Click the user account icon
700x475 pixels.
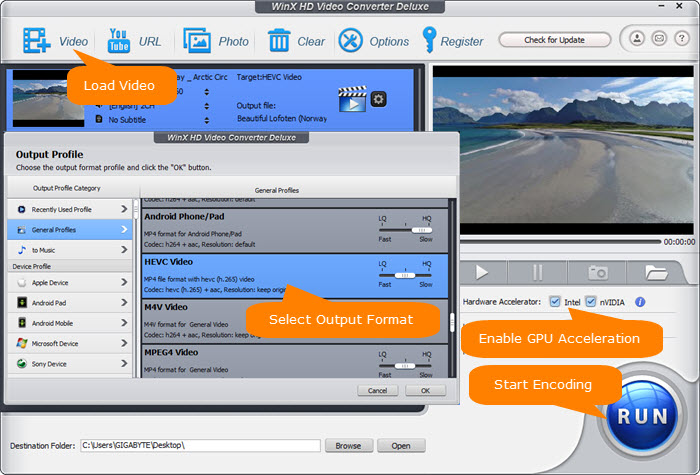tap(637, 38)
